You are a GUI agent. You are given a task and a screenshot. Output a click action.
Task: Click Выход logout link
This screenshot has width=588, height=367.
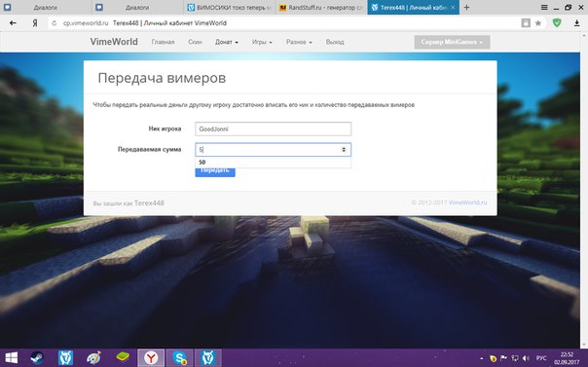[x=335, y=42]
